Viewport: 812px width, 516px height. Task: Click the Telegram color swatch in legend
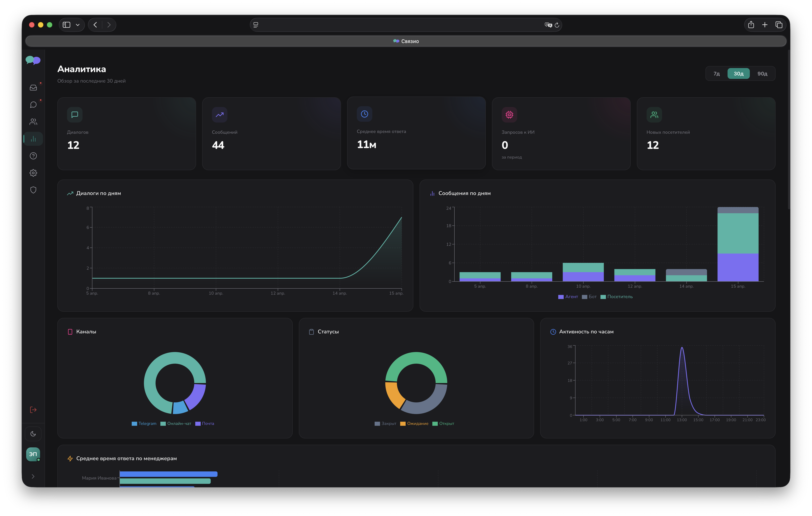[134, 424]
